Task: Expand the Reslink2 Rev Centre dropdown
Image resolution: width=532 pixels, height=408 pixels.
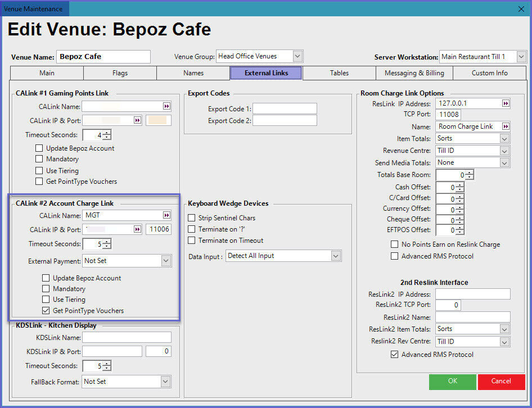Action: [504, 342]
